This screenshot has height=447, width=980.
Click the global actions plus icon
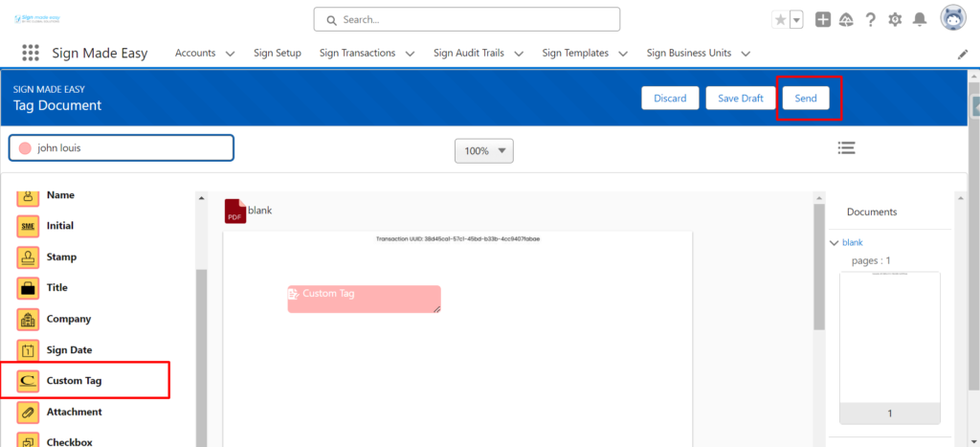(823, 20)
